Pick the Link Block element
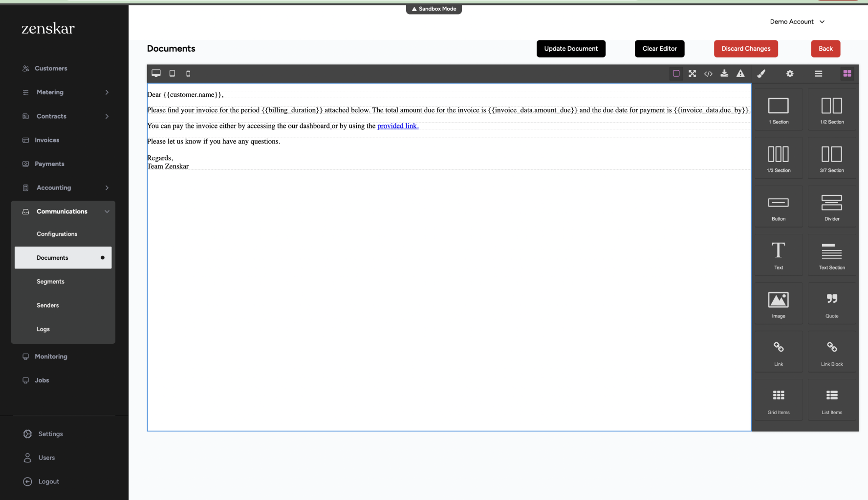Screen dimensions: 868x500 click(x=832, y=352)
